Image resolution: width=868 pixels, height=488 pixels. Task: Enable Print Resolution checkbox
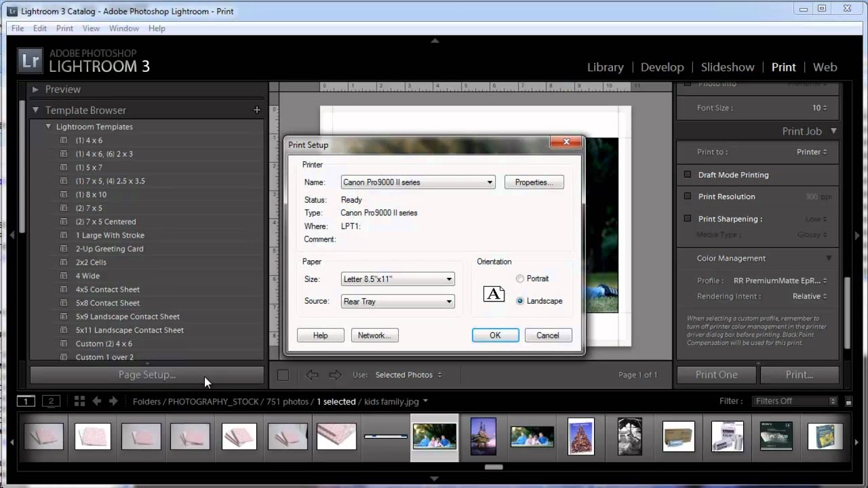[688, 197]
